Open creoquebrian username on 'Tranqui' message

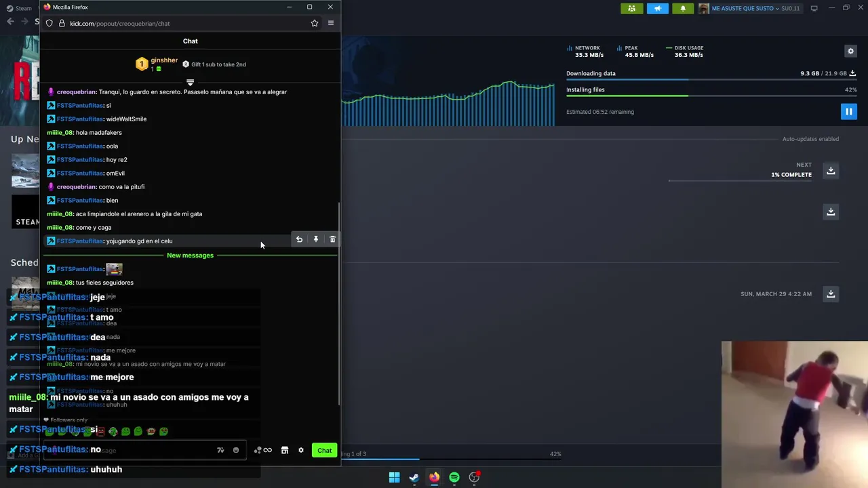tap(76, 91)
